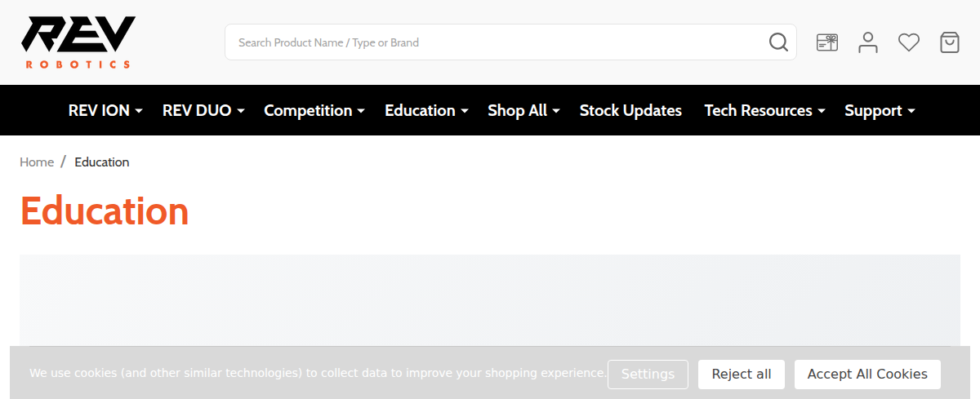980x399 pixels.
Task: Click the Education breadcrumb item
Action: pyautogui.click(x=101, y=162)
